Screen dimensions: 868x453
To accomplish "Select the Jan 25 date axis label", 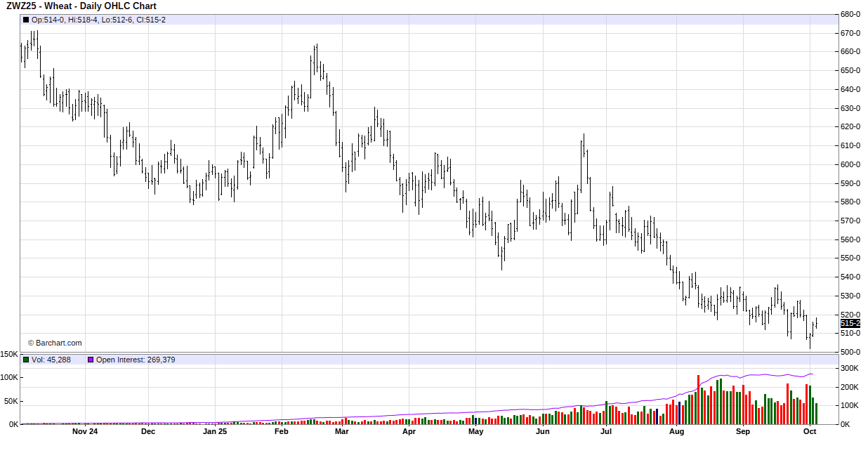I will pos(215,432).
